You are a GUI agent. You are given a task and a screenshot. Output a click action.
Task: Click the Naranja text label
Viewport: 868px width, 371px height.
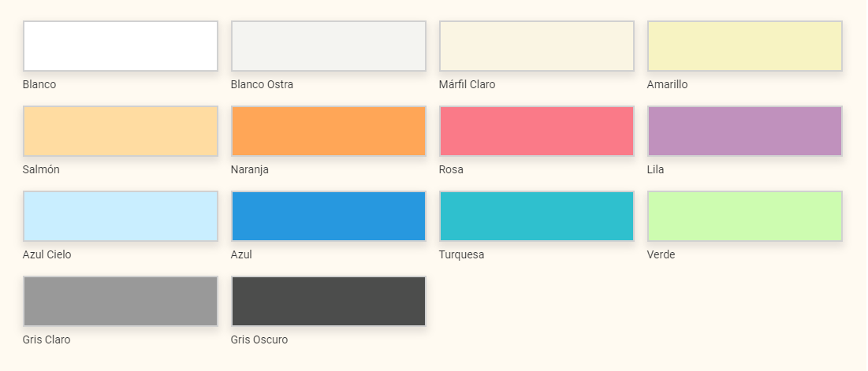[x=250, y=169]
